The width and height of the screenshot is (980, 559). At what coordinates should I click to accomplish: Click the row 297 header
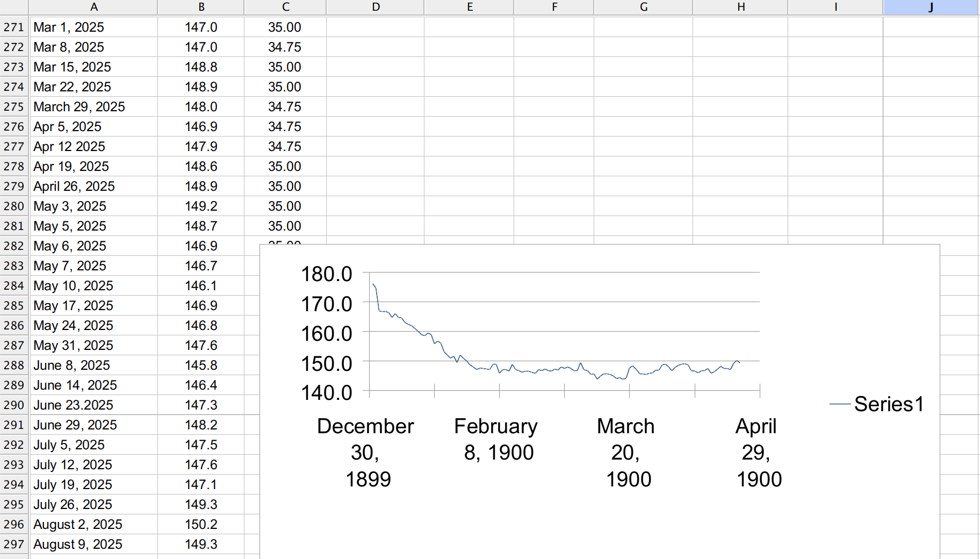click(x=14, y=544)
